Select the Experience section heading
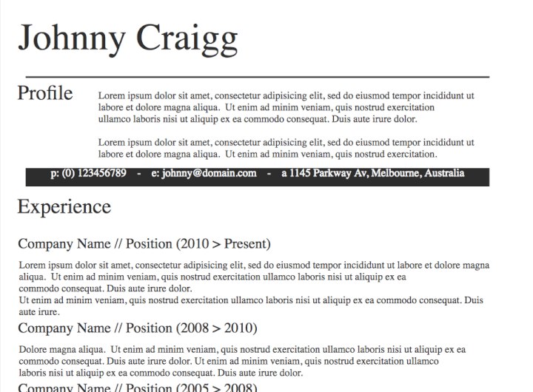 pos(64,206)
